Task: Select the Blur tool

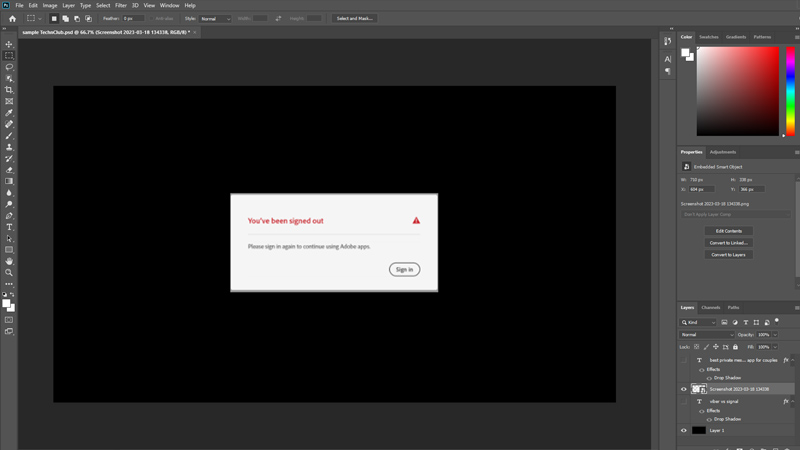Action: pos(9,193)
